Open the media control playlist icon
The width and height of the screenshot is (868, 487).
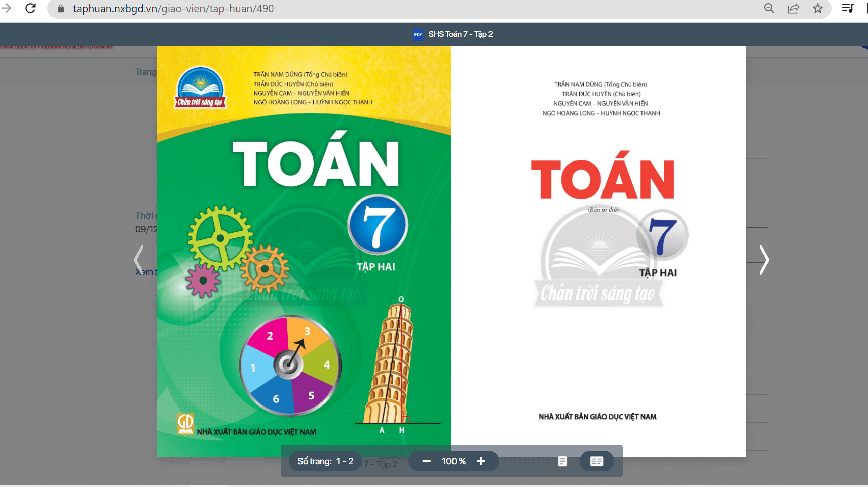848,8
